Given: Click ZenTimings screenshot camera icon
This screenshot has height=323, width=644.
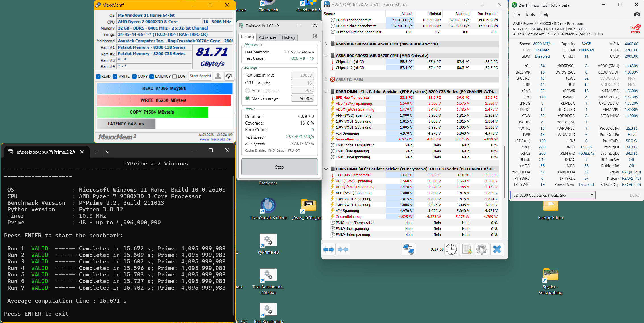Looking at the screenshot, I should coord(637,14).
